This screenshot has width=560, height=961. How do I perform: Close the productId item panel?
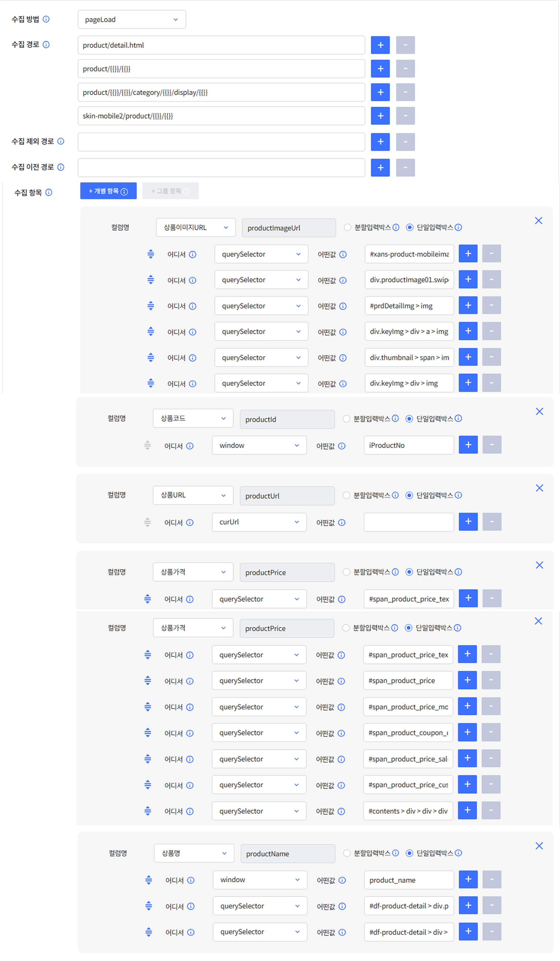pyautogui.click(x=539, y=411)
